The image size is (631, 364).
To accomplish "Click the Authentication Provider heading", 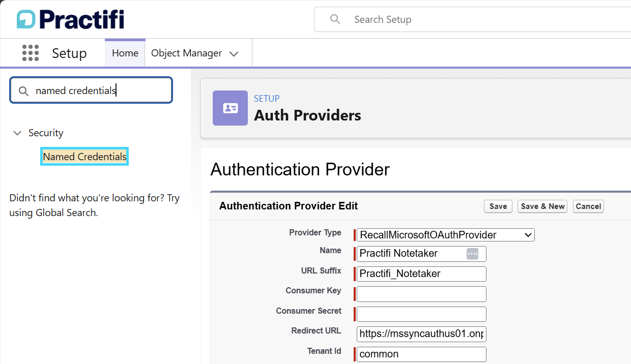I will pos(300,169).
